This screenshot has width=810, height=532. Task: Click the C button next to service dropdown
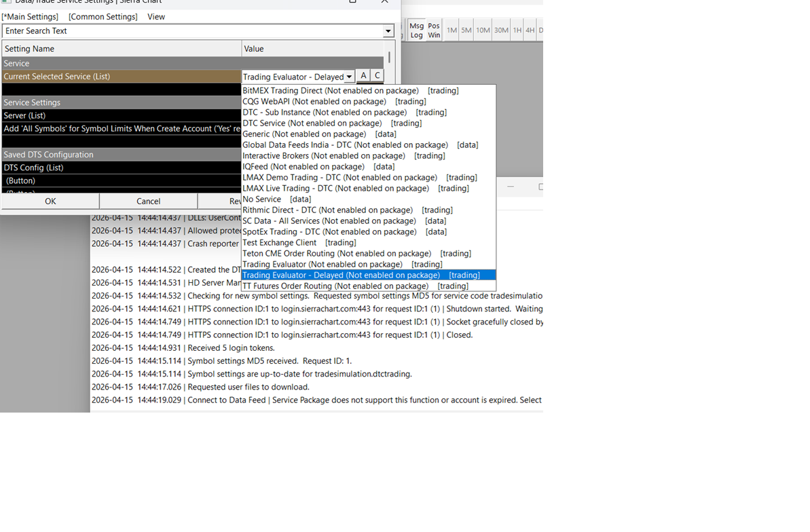pyautogui.click(x=378, y=76)
